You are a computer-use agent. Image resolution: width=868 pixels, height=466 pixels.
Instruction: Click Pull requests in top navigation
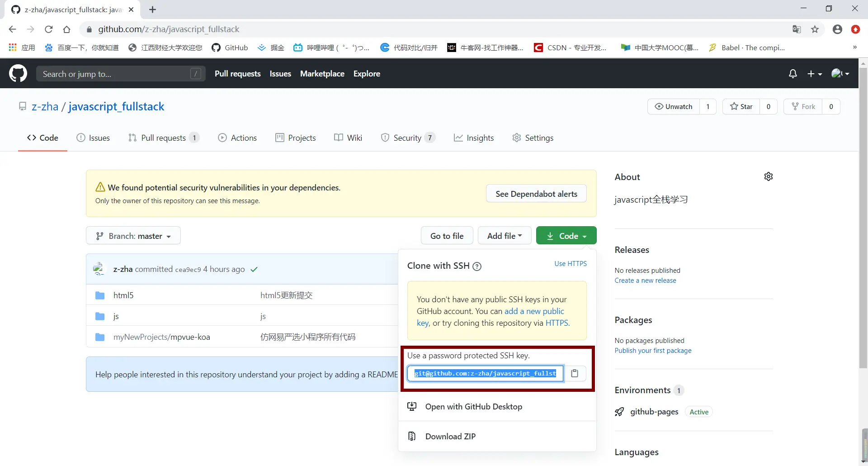point(238,74)
